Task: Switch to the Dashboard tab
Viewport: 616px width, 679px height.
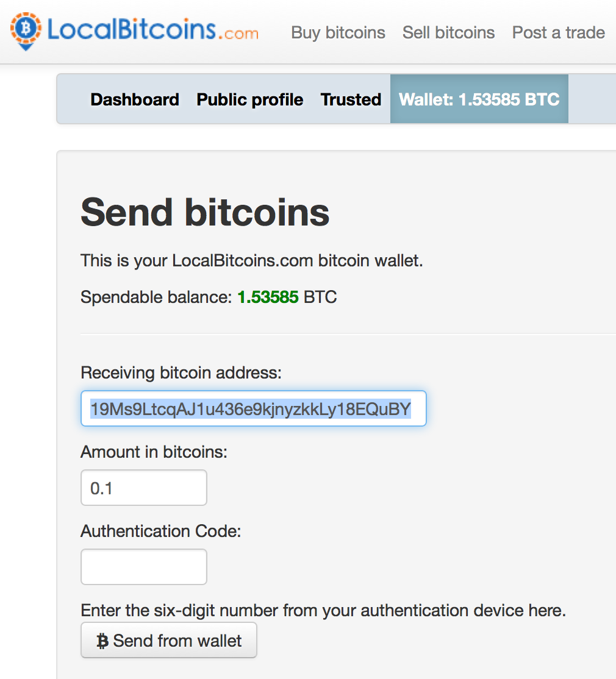Action: tap(134, 99)
